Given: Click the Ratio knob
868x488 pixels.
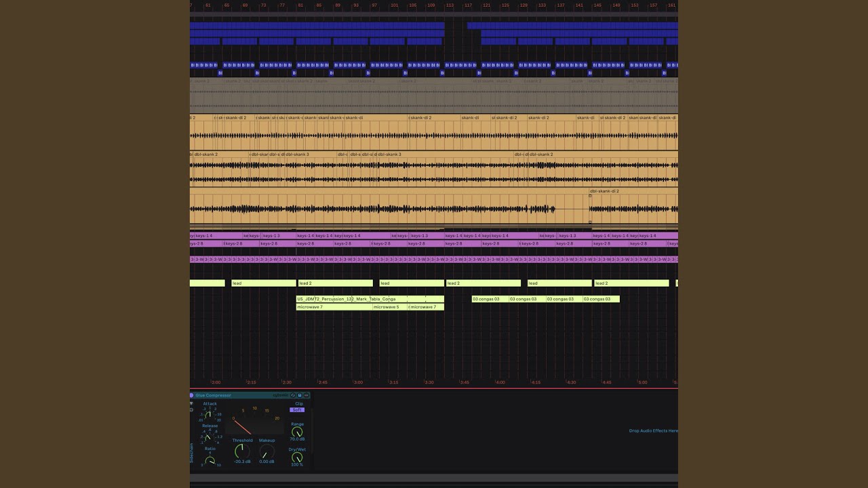Looking at the screenshot, I should [210, 461].
